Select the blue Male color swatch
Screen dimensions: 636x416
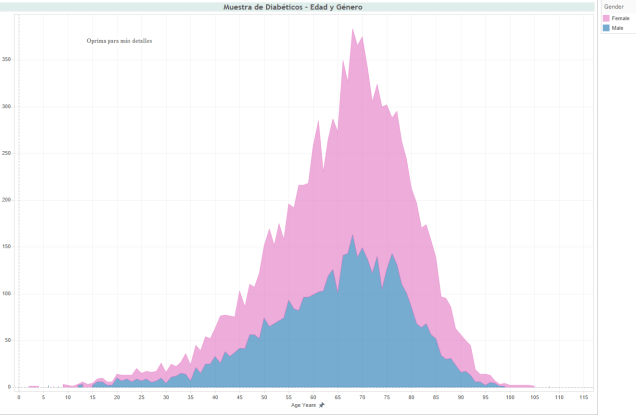[605, 28]
